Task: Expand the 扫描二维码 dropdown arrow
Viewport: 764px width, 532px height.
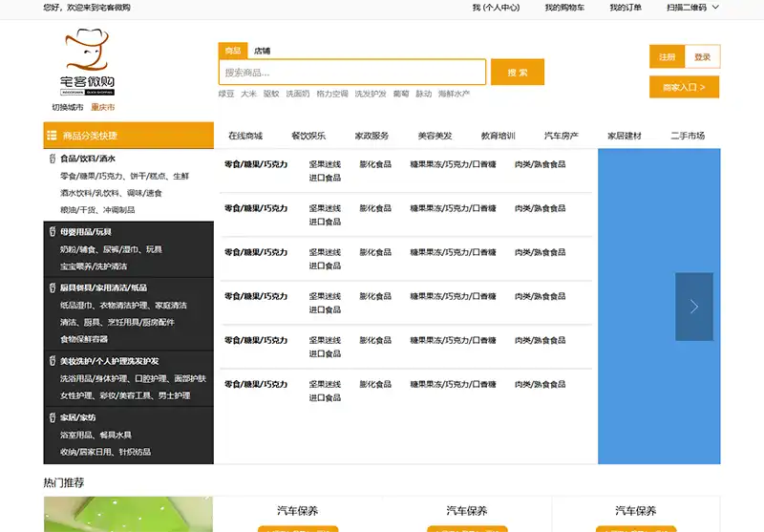Action: (715, 8)
